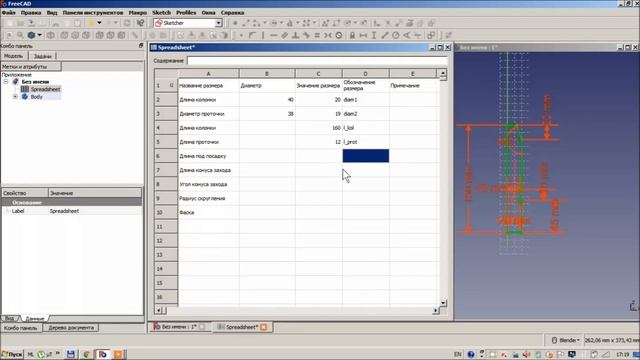The width and height of the screenshot is (640, 360).
Task: Select the create arc sketch tool
Action: tap(256, 23)
